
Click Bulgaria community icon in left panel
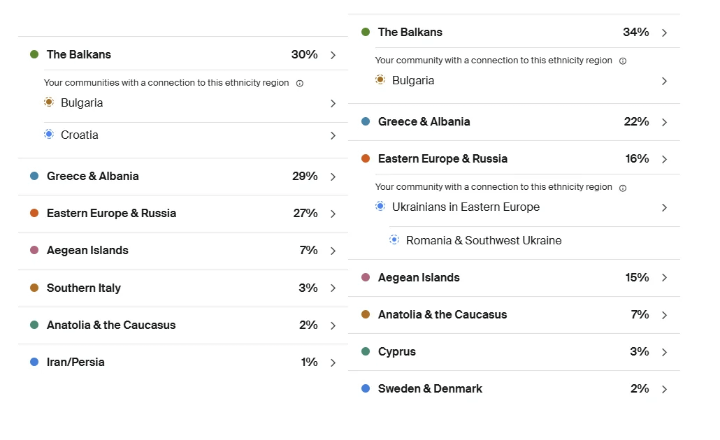49,102
